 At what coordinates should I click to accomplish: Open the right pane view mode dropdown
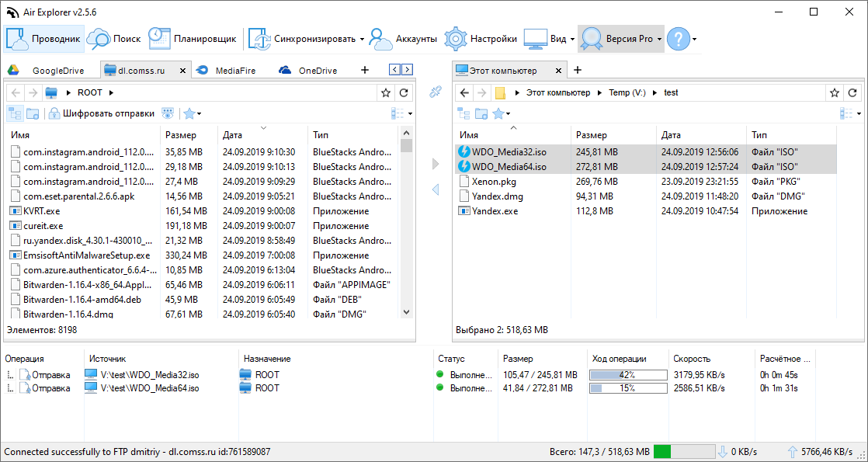tap(851, 113)
